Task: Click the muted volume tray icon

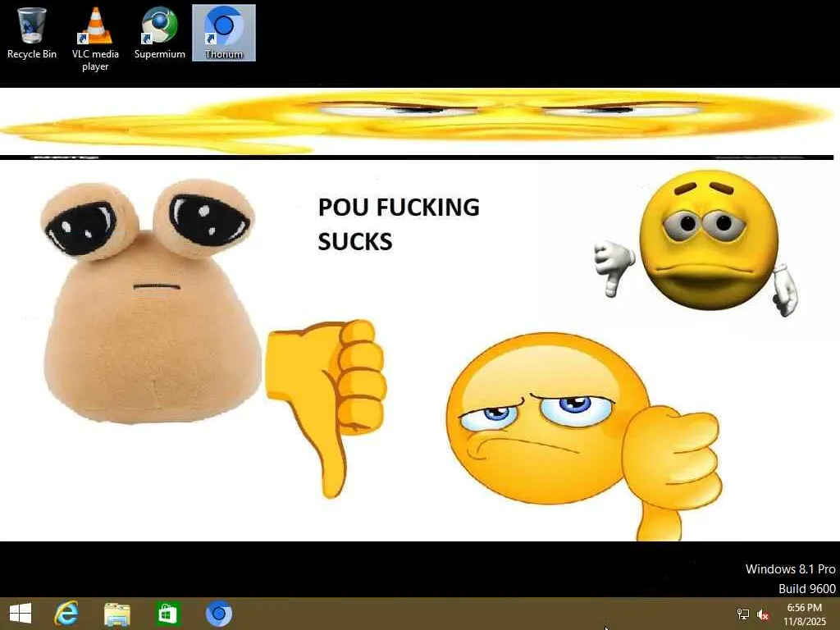Action: coord(763,614)
